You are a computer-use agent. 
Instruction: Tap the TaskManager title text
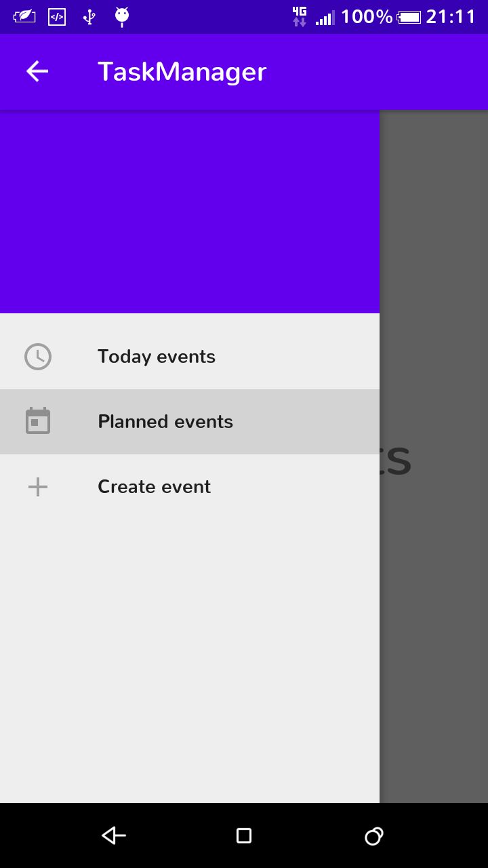[x=182, y=72]
